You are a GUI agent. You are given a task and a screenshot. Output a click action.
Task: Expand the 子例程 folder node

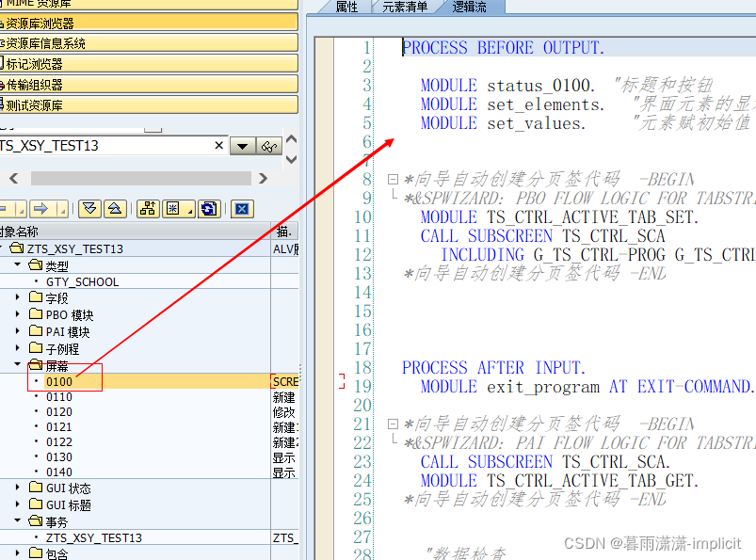pyautogui.click(x=18, y=348)
